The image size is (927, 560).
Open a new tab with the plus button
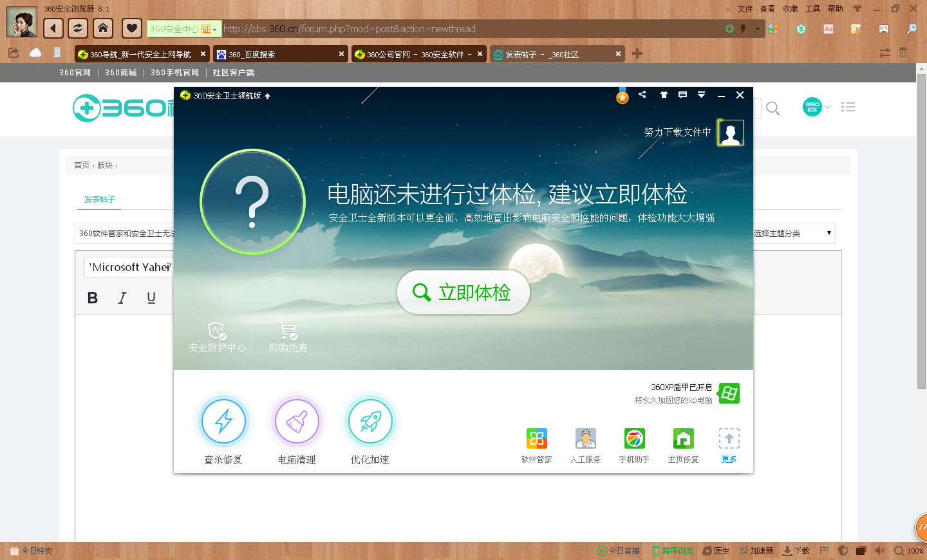pos(637,53)
